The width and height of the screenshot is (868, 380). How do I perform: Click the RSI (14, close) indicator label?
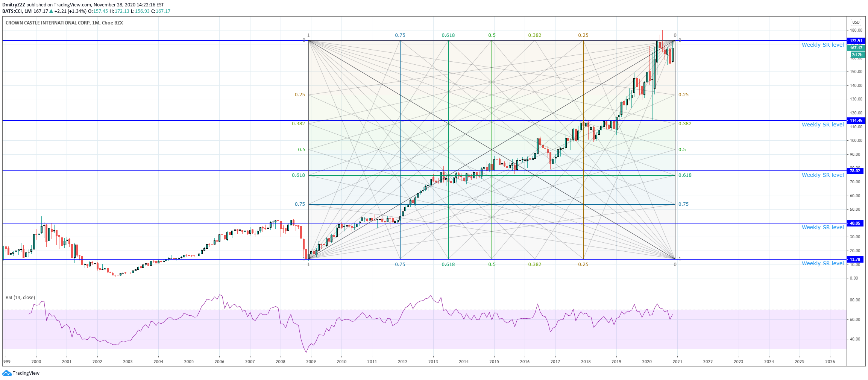coord(20,297)
